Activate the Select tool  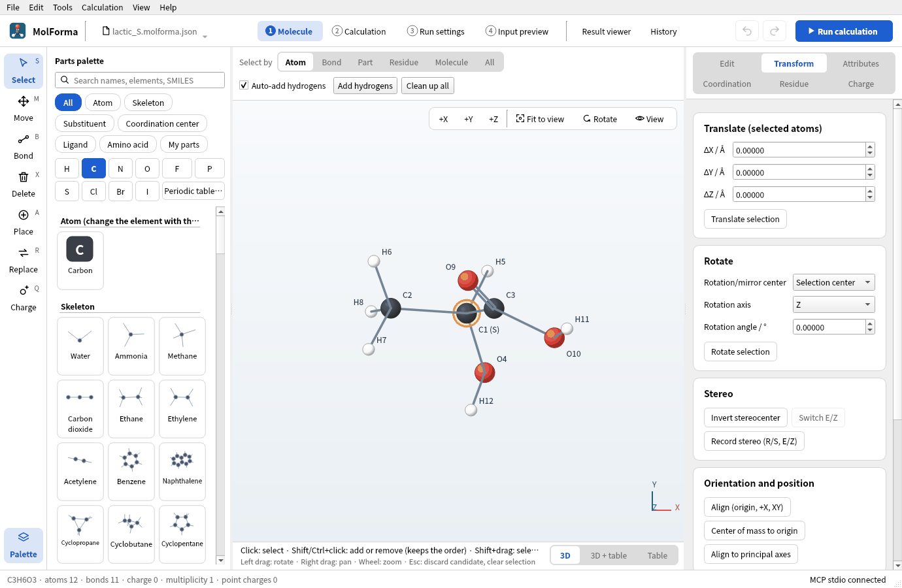(x=24, y=71)
